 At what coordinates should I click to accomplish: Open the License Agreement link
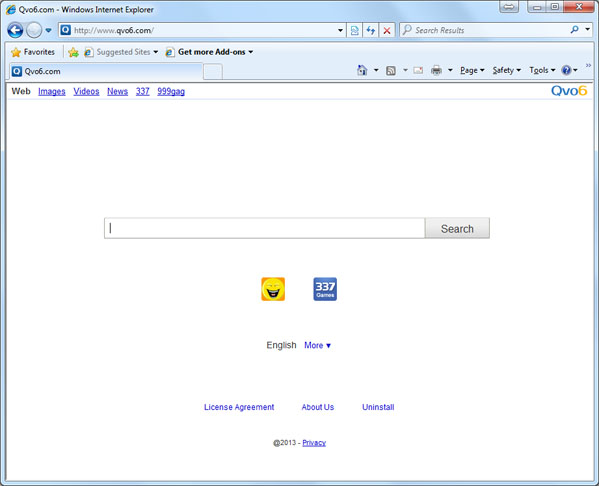239,407
